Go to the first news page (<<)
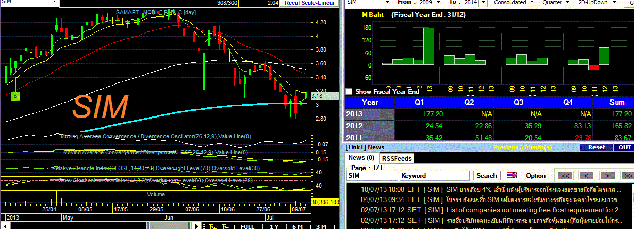The width and height of the screenshot is (644, 234). point(566,176)
